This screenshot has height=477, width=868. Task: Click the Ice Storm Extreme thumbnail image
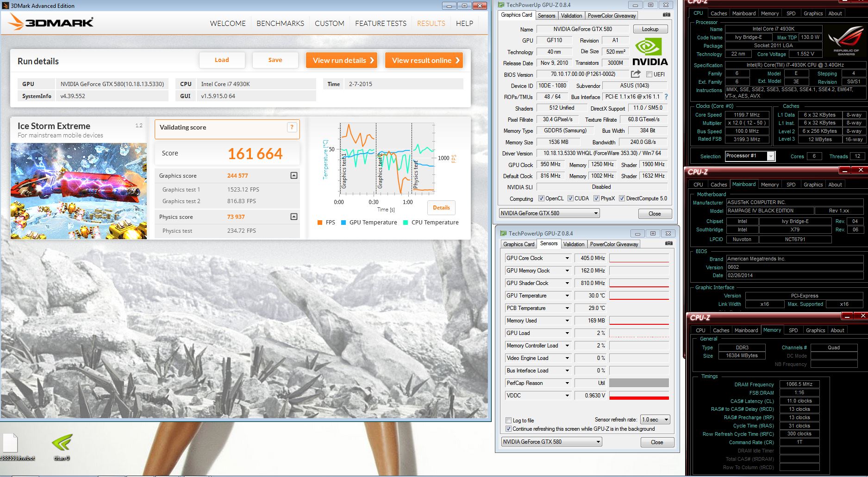tap(79, 191)
